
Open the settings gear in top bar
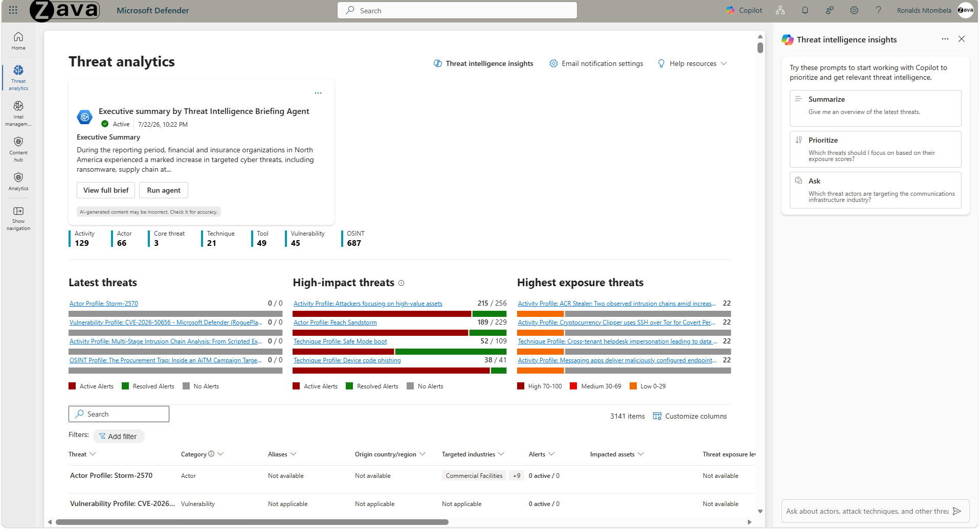tap(854, 10)
